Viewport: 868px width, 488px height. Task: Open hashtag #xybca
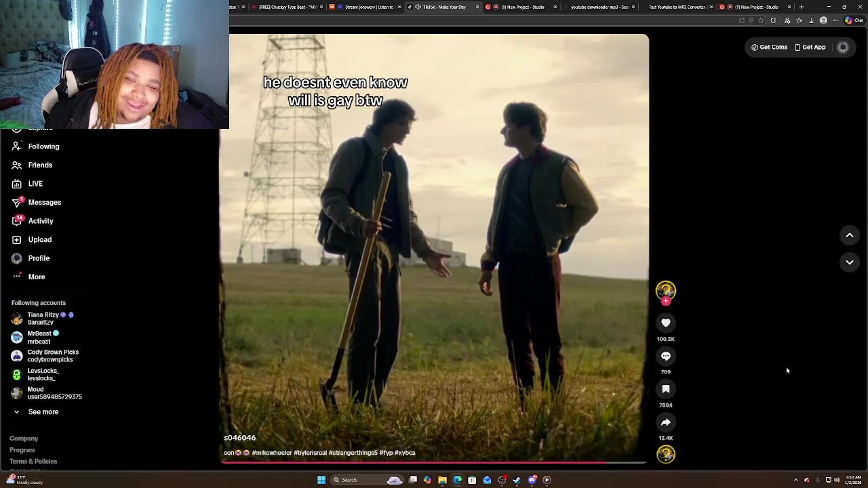405,453
